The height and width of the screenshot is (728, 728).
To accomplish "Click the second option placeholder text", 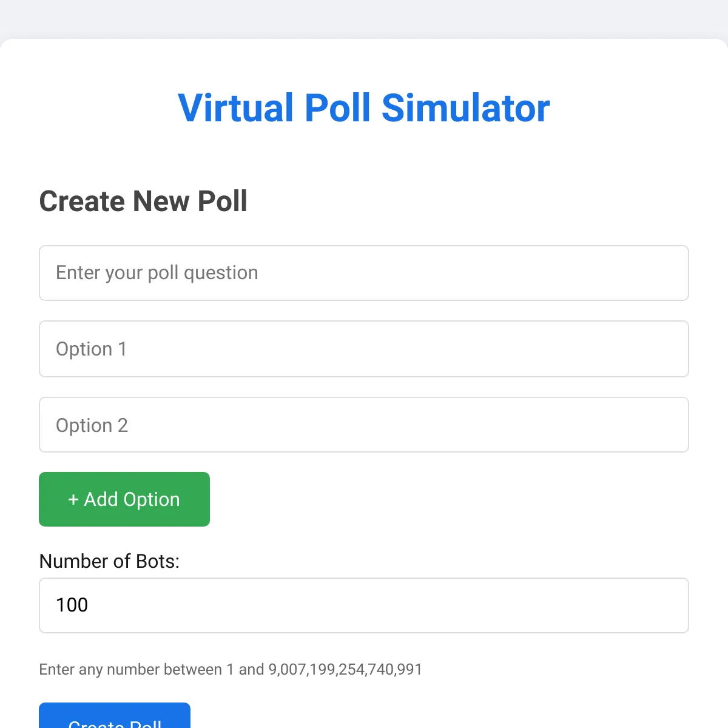I will pos(92,425).
